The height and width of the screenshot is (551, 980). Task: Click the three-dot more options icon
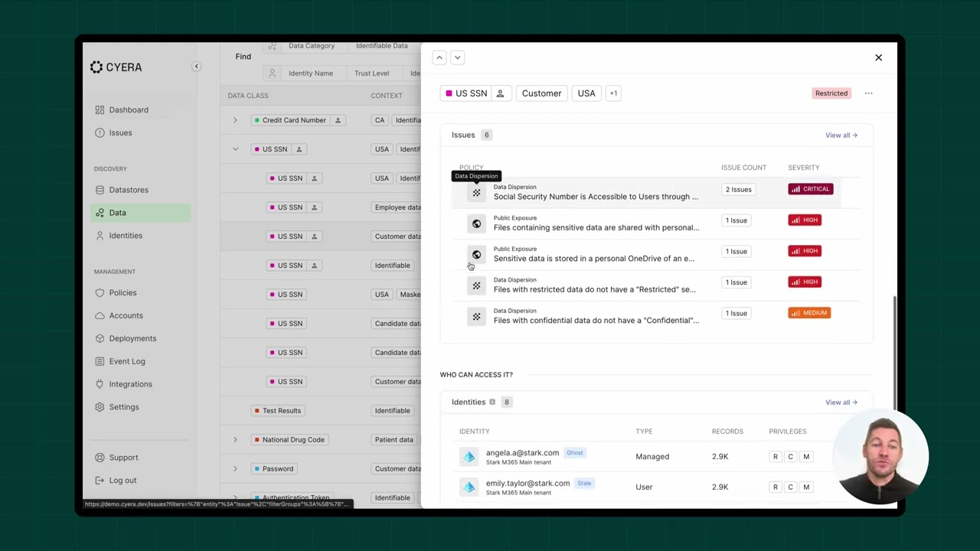pyautogui.click(x=868, y=93)
